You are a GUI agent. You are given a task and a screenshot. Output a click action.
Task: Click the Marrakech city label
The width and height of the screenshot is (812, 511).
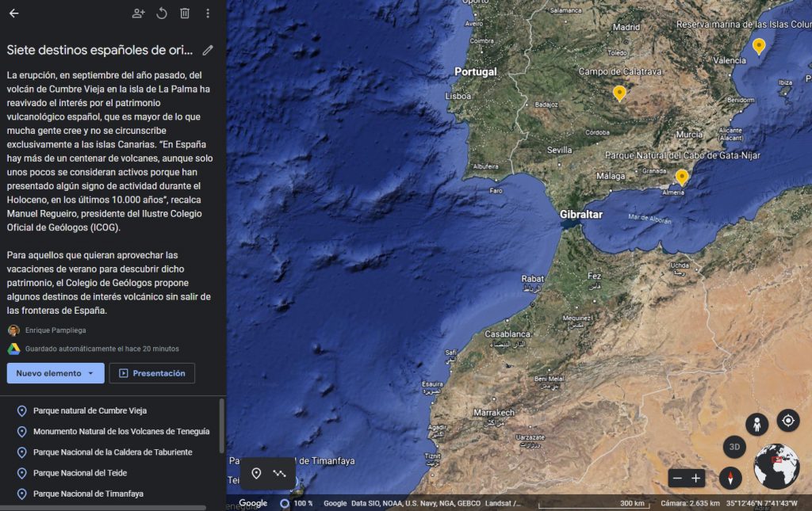point(494,412)
